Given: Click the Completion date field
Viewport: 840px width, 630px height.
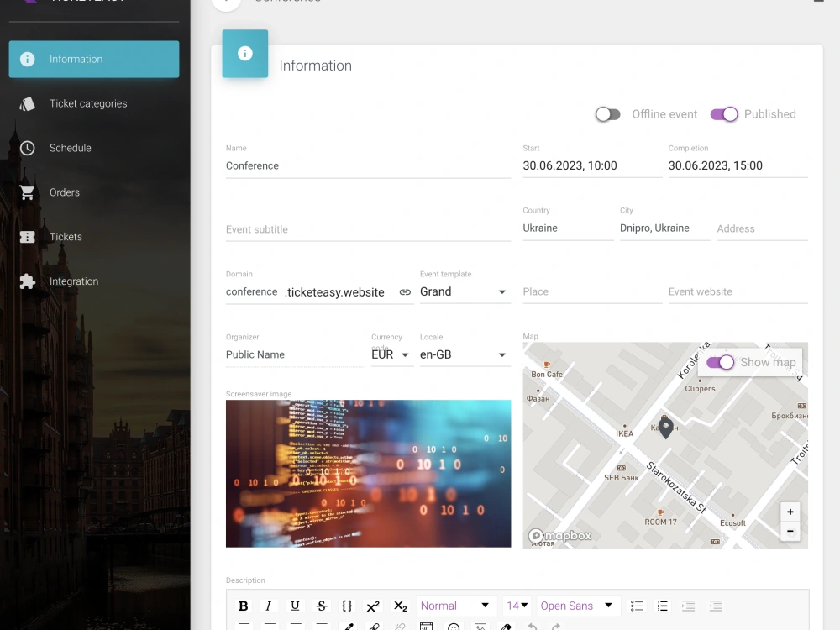Looking at the screenshot, I should pos(738,166).
